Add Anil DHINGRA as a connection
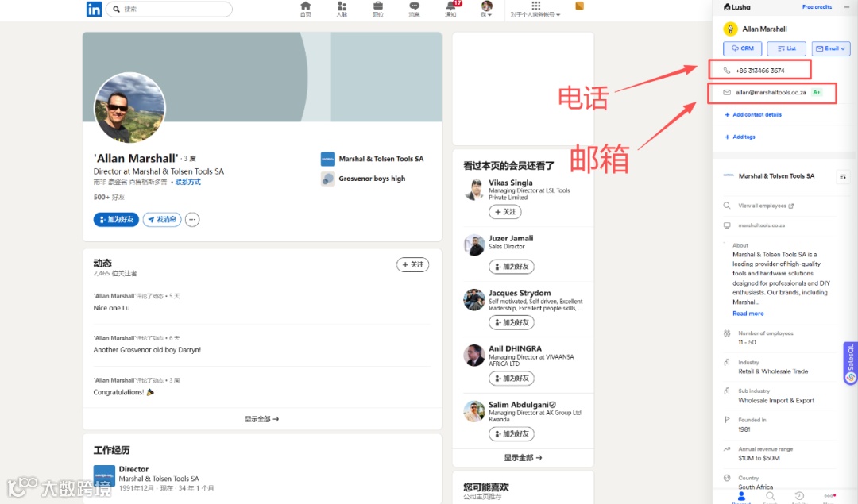 [x=512, y=379]
